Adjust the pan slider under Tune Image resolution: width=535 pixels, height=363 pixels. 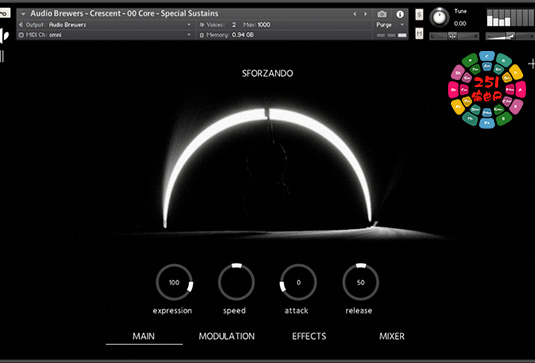pyautogui.click(x=454, y=35)
